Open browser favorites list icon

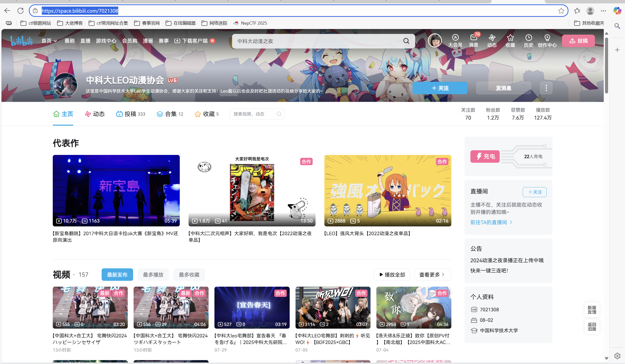(x=577, y=11)
